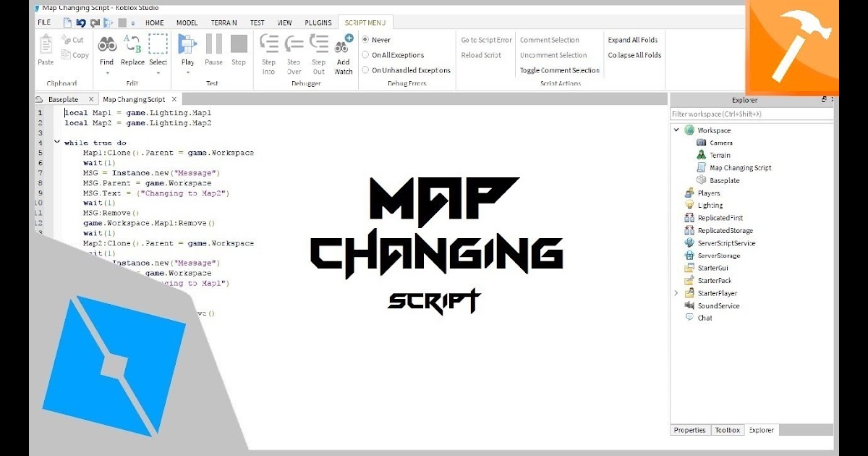Click the Copy icon in Clipboard group
This screenshot has height=456, width=868.
66,55
